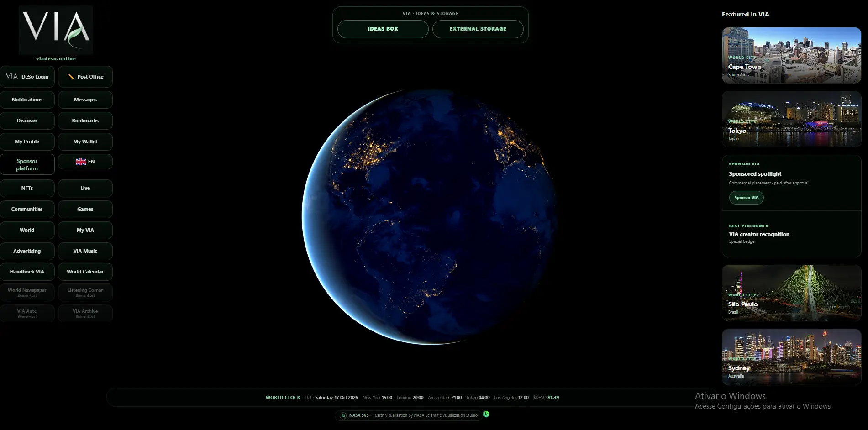868x430 pixels.
Task: Click VIA creator recognition
Action: (759, 234)
